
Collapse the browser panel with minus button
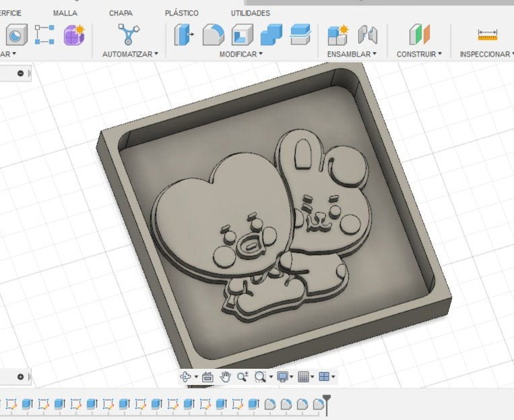pyautogui.click(x=21, y=73)
